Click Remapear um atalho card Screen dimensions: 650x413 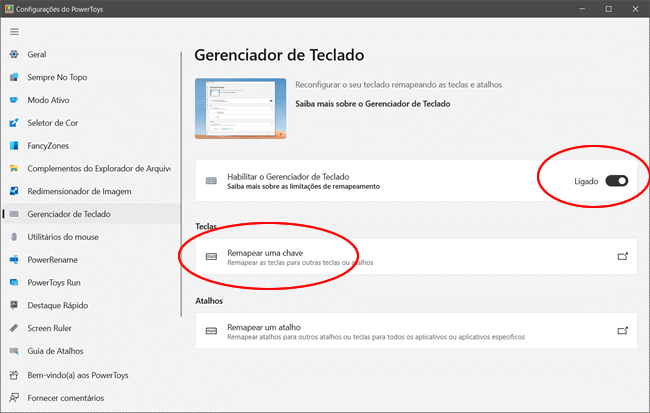click(400, 331)
